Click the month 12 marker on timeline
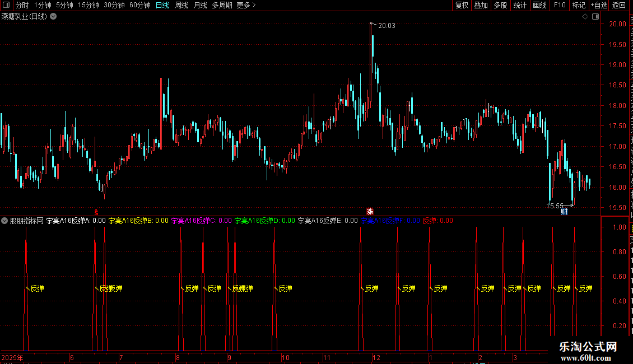Screen dimensions: 633x364 [376, 357]
